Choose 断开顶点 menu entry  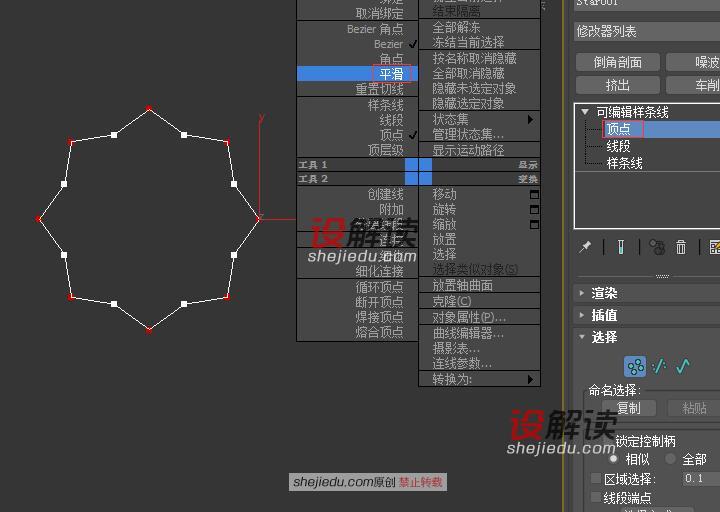point(379,302)
